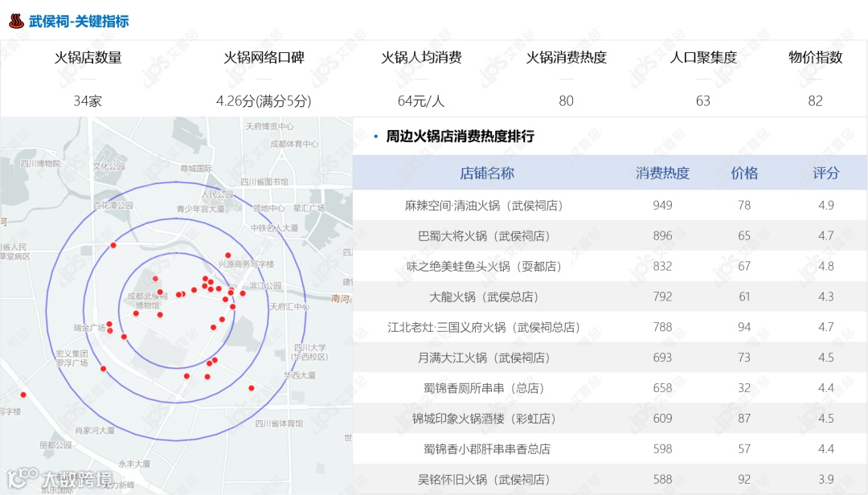
Task: Select row 吴铭怀旧火锅（武侯祠店）
Action: tap(610, 480)
